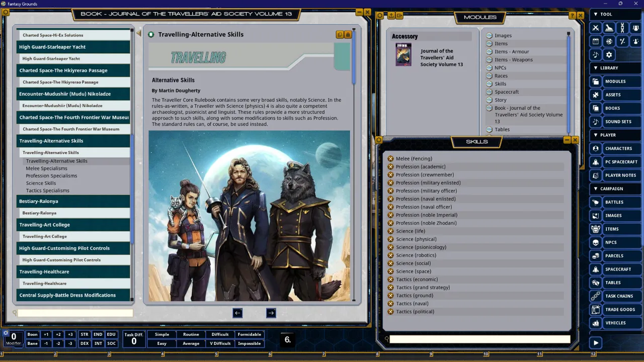Click the lock icon on the book page header

coord(348,34)
